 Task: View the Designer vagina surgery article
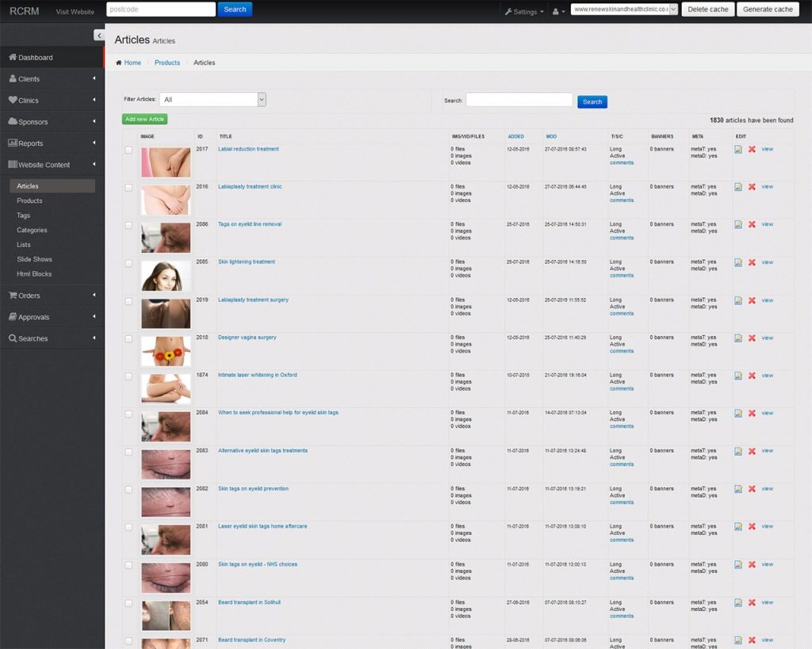click(x=767, y=338)
